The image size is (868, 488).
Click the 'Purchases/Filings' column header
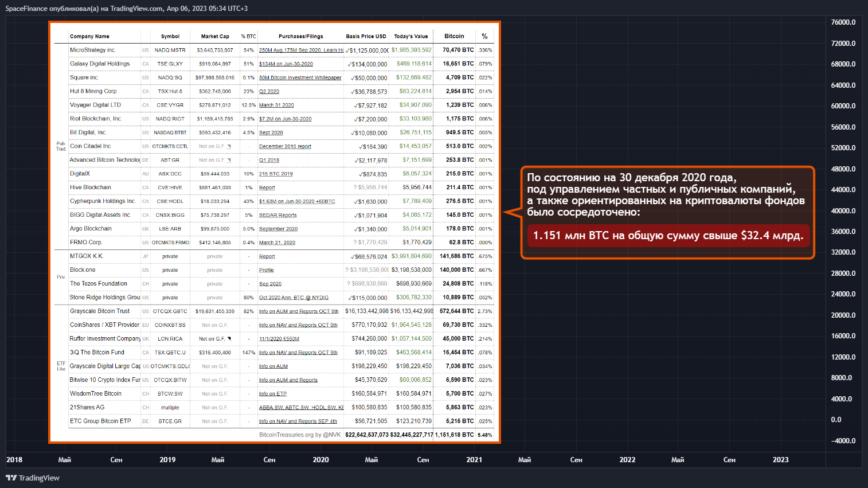click(x=301, y=37)
